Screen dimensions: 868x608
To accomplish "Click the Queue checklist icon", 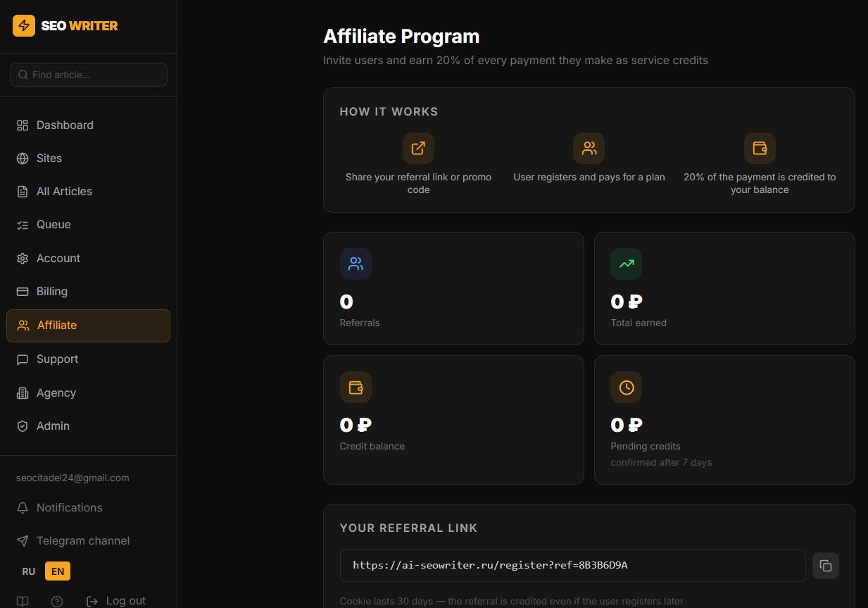I will pos(23,225).
